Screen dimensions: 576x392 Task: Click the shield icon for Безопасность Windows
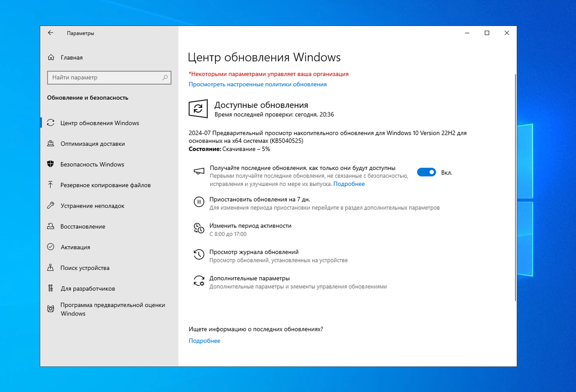pos(51,164)
